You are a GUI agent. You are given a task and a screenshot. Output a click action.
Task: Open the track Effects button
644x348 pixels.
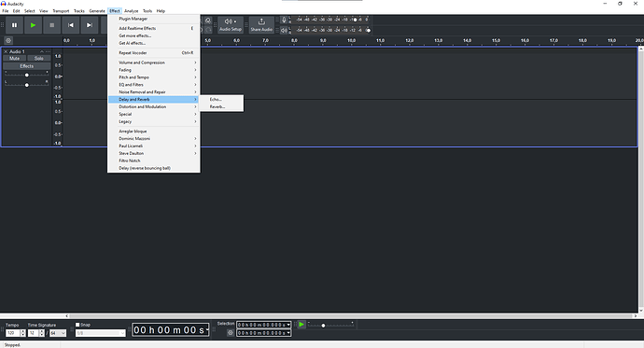coord(27,66)
